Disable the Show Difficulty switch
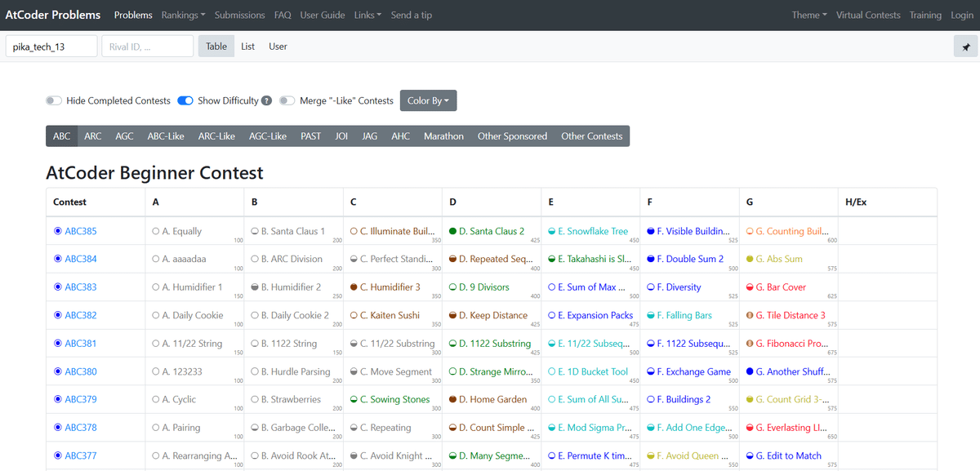Viewport: 980px width, 471px height. 185,101
